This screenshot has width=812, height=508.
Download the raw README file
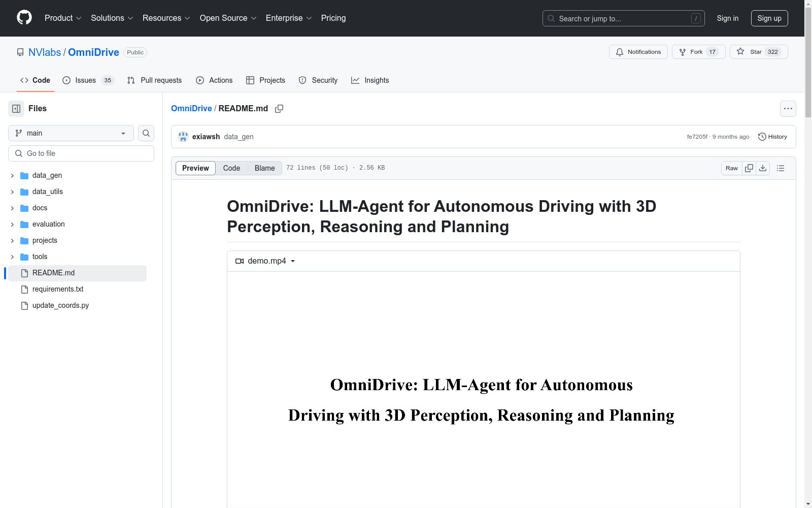pos(763,168)
